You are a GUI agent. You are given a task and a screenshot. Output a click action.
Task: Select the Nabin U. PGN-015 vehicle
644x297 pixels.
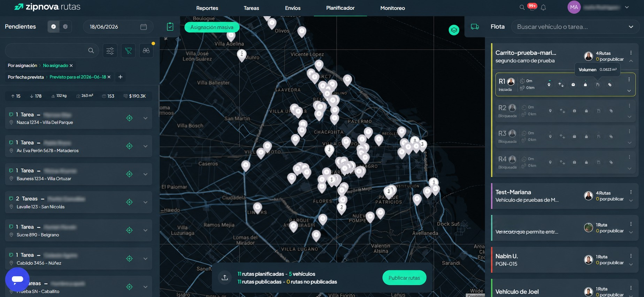[564, 260]
